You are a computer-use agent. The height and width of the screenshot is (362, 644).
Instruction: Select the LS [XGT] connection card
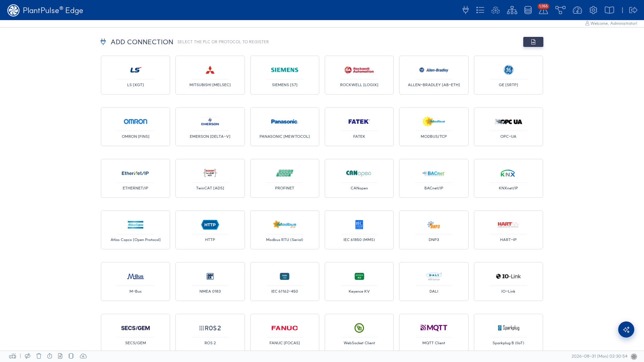pos(136,75)
